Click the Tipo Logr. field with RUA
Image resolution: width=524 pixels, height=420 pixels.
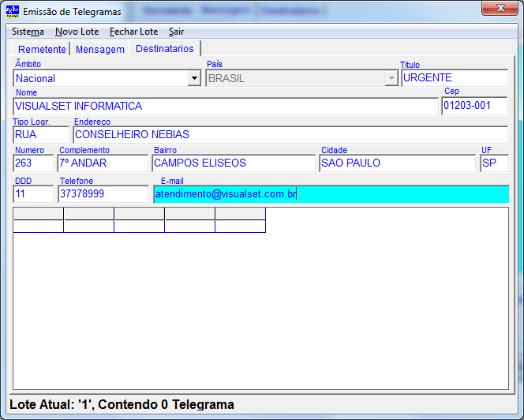click(x=40, y=134)
